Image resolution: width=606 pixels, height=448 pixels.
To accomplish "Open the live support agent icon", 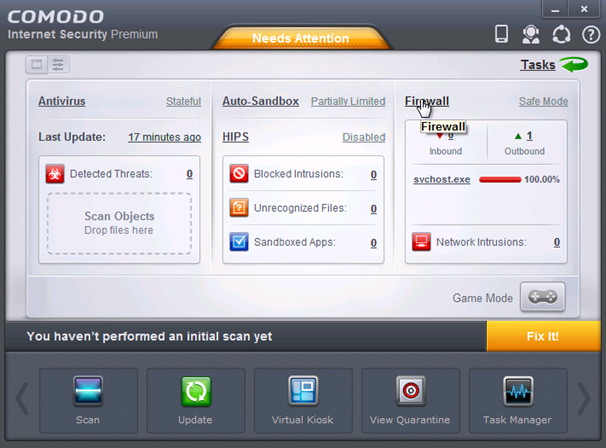I will 531,34.
